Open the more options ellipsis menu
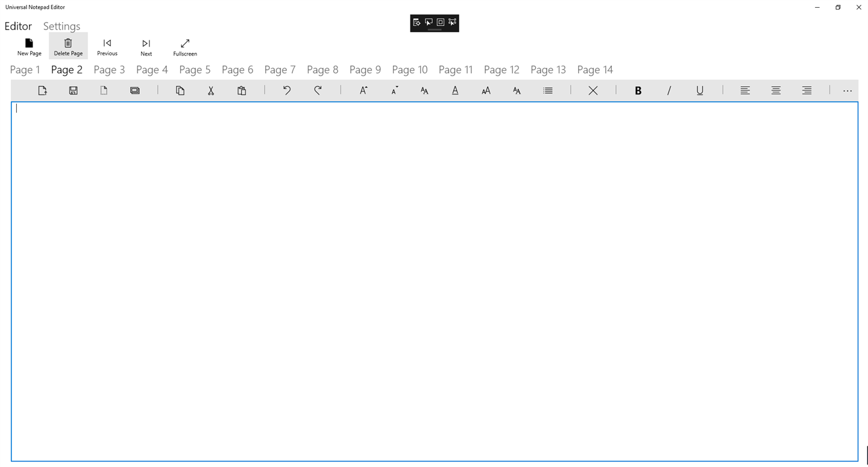The image size is (868, 467). tap(848, 91)
